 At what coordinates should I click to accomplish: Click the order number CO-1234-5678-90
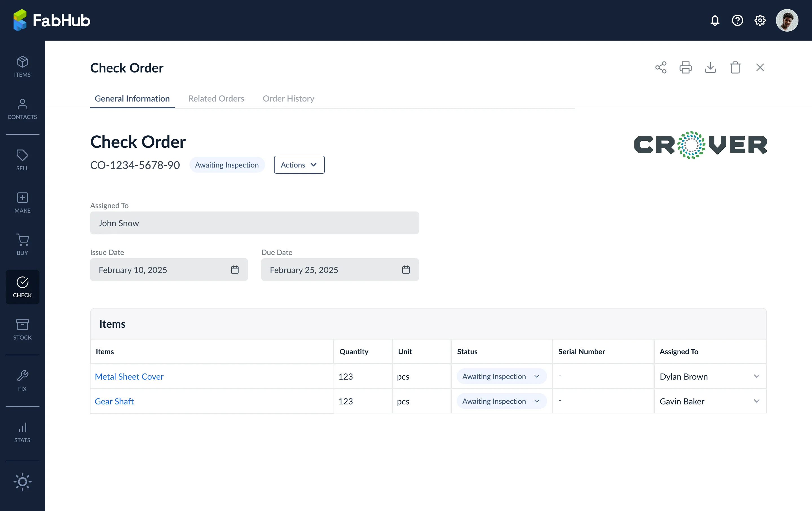tap(135, 165)
